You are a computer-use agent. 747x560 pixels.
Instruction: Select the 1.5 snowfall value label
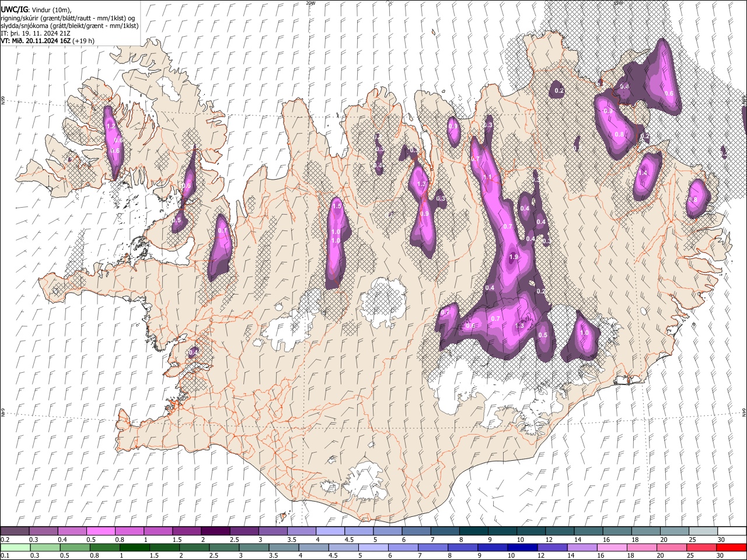(x=337, y=206)
